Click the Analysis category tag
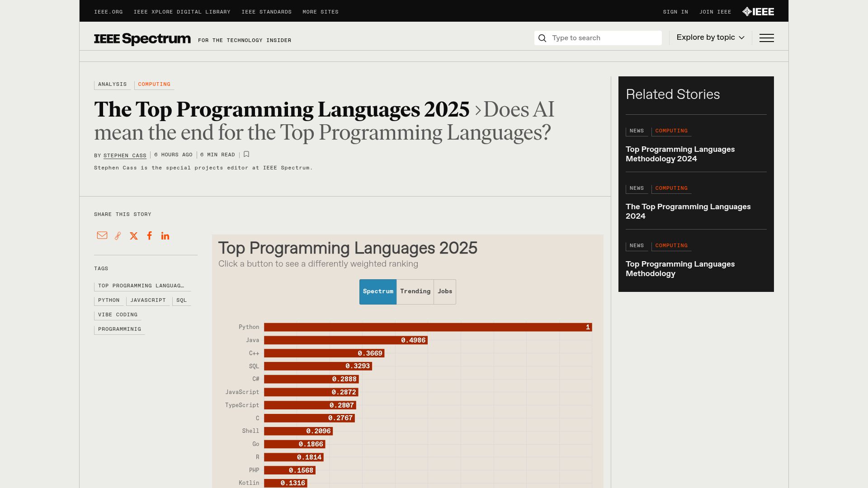Viewport: 868px width, 488px height. [113, 84]
